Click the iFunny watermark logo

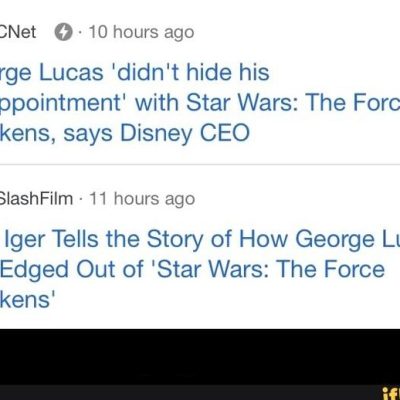pos(391,394)
